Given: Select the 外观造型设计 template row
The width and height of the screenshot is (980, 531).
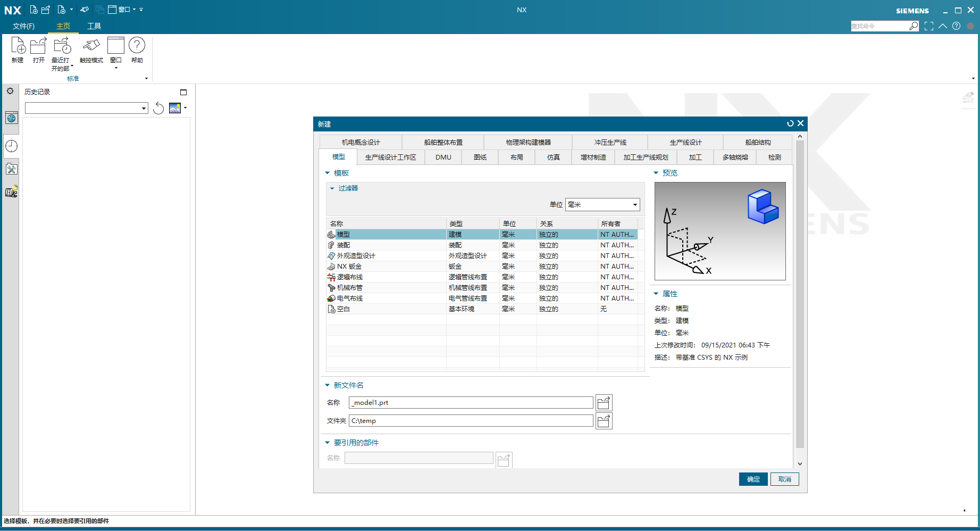Looking at the screenshot, I should [x=482, y=256].
